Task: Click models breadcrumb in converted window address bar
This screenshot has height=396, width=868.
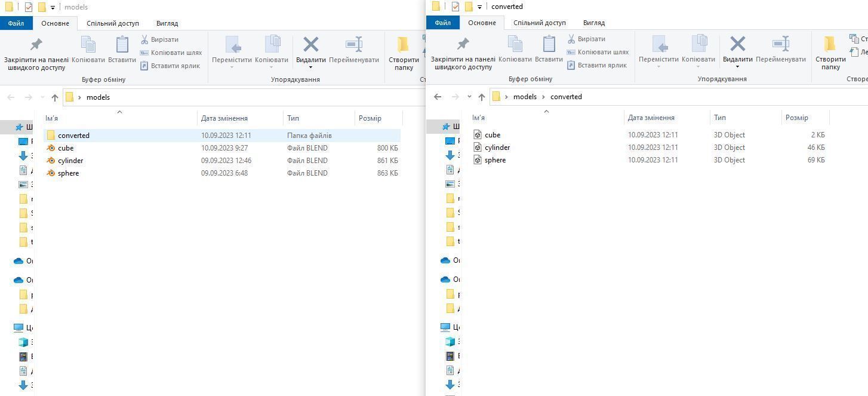Action: coord(525,97)
